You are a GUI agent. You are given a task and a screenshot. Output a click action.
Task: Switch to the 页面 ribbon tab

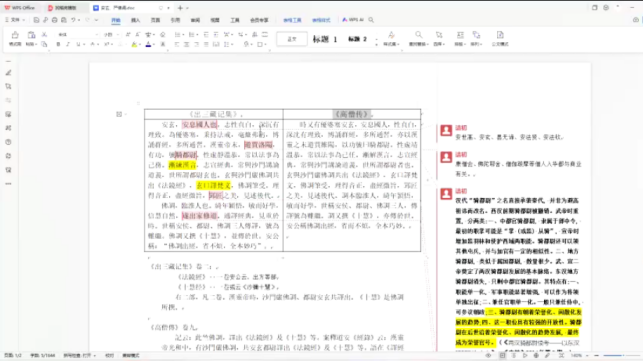coord(155,20)
